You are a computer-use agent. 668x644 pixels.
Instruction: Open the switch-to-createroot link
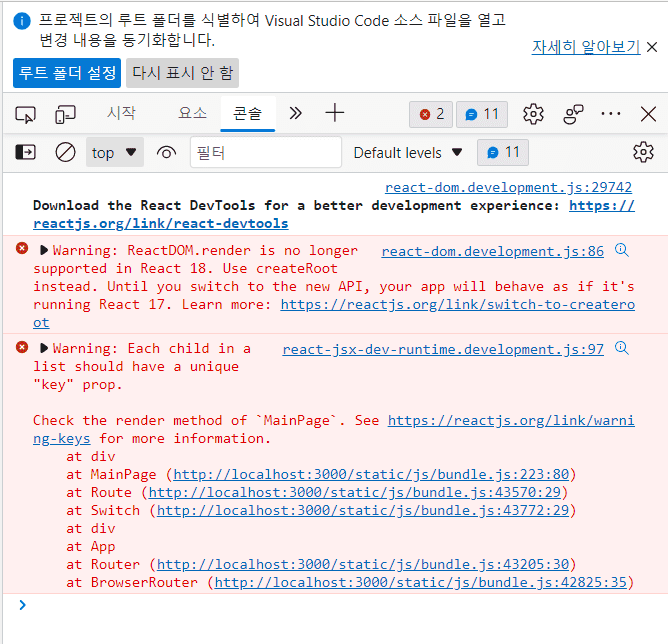[x=458, y=305]
